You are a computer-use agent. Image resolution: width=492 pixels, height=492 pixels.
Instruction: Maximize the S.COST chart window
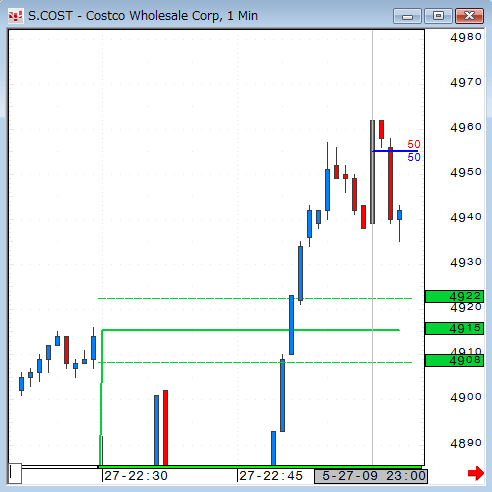(438, 16)
